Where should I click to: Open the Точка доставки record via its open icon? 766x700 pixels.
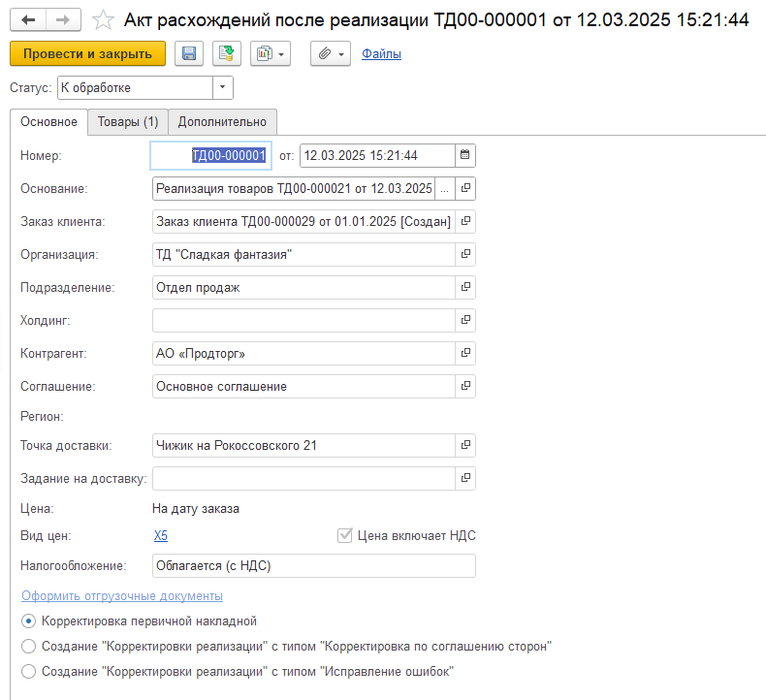pos(465,445)
